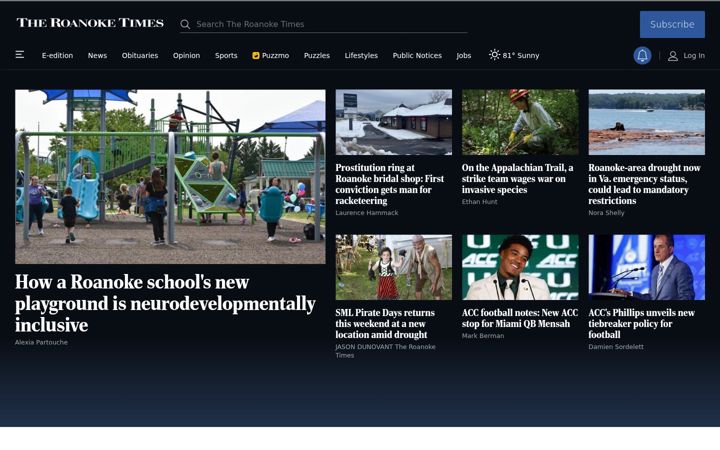Click the Phillips podium thumbnail

(x=647, y=267)
